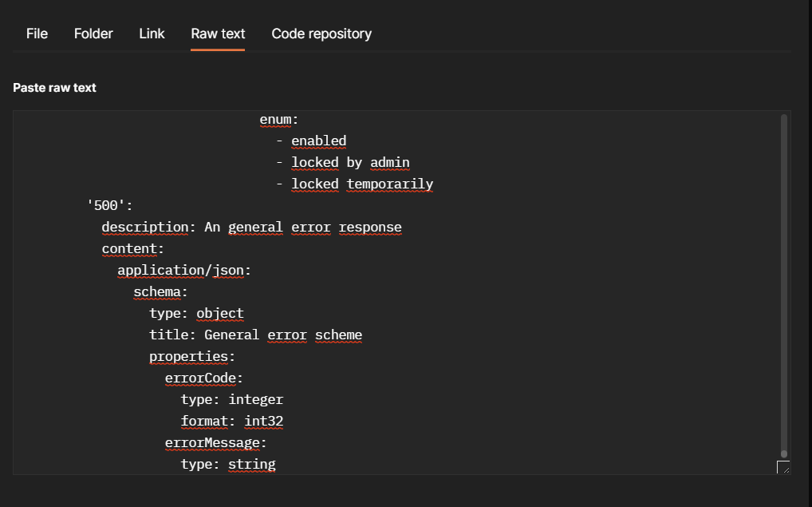
Task: Click the vertical scrollbar in text area
Action: (x=784, y=285)
